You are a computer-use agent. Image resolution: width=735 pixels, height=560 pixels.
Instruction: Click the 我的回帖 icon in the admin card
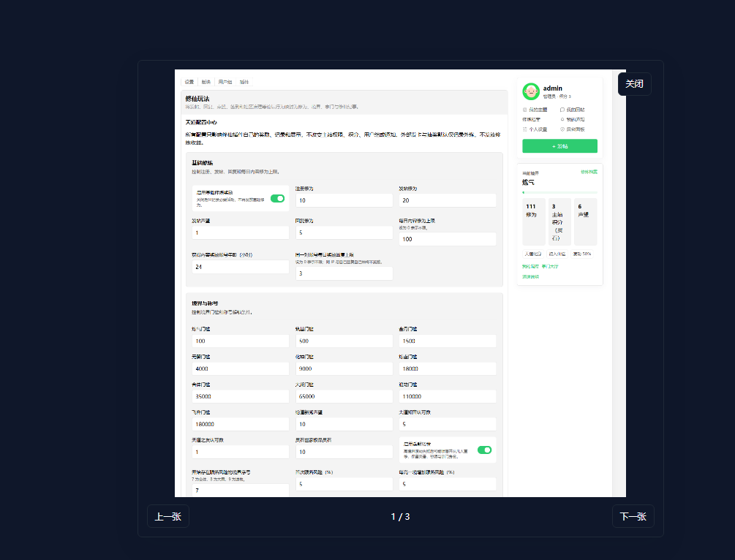562,110
